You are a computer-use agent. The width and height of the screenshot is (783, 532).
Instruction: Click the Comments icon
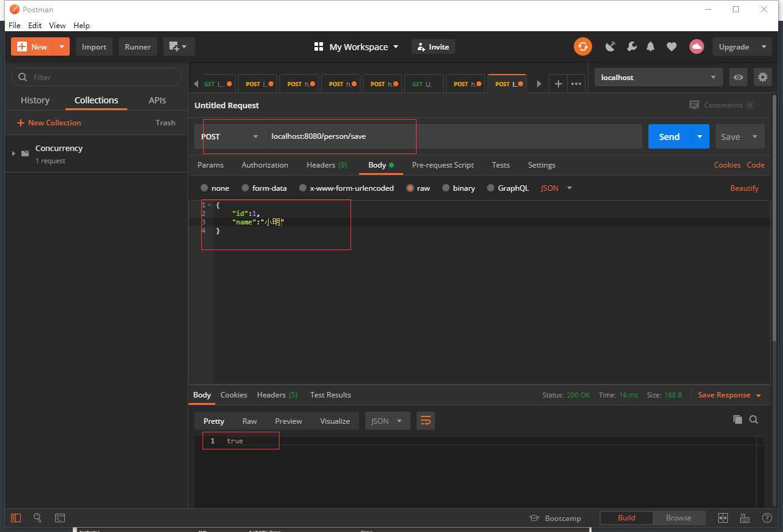[694, 105]
